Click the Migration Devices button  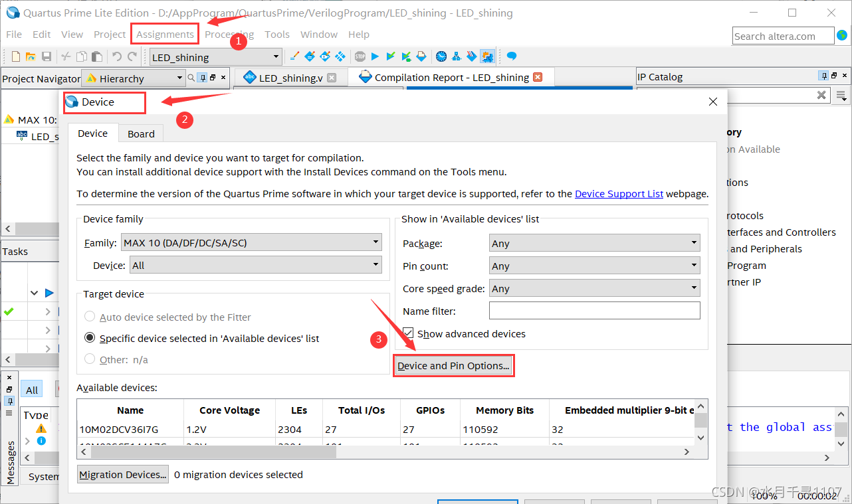(123, 474)
